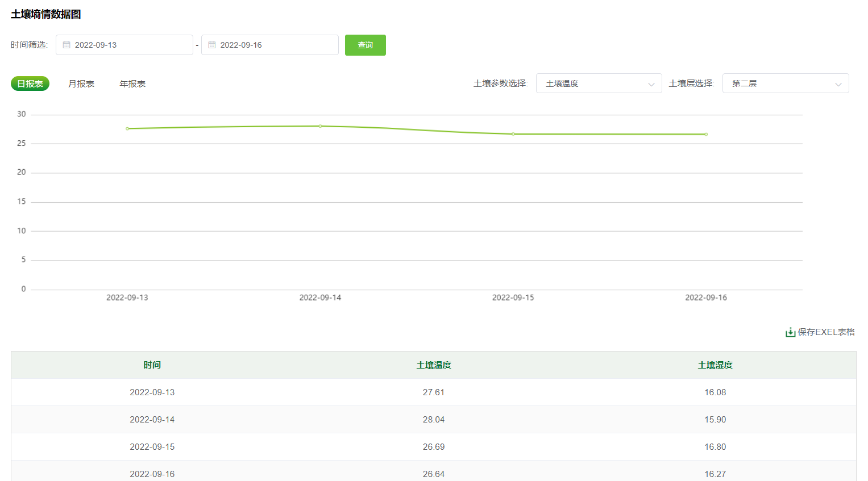Click calendar icon in start date field
Viewport: 868px width, 481px height.
[x=67, y=45]
